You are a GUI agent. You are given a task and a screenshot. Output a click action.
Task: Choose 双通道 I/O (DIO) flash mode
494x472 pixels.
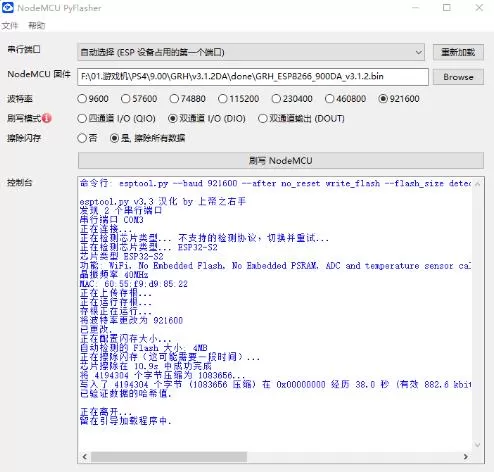point(207,118)
